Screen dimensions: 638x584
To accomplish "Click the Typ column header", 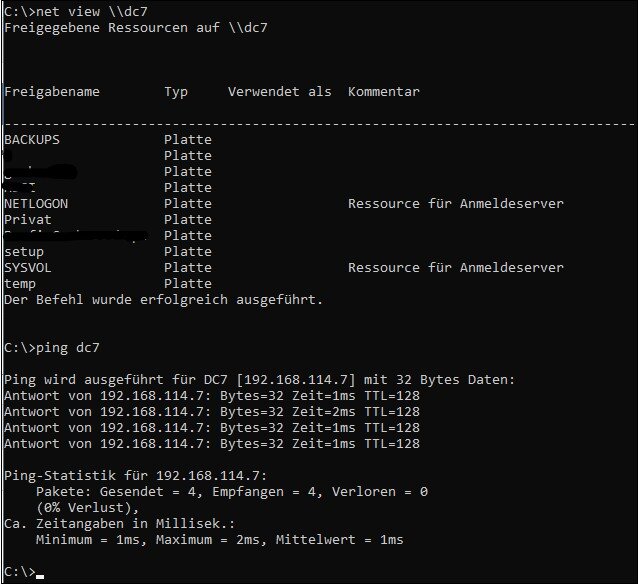I will point(176,92).
